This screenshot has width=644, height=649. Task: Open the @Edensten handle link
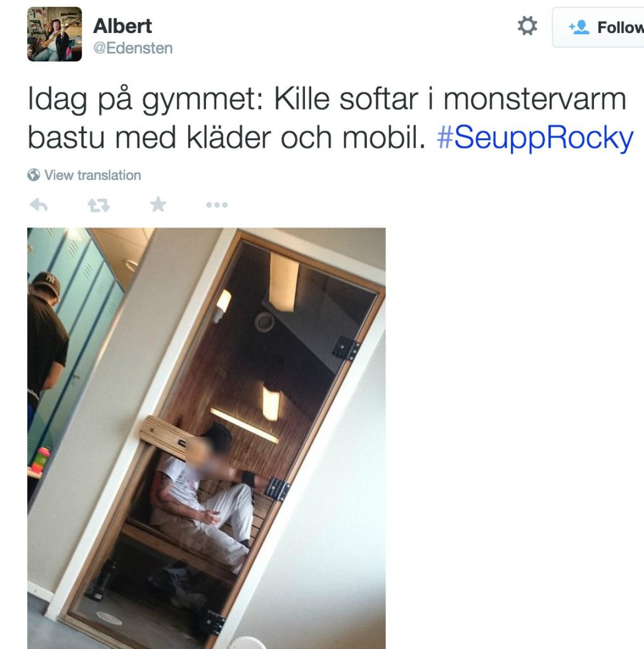133,48
